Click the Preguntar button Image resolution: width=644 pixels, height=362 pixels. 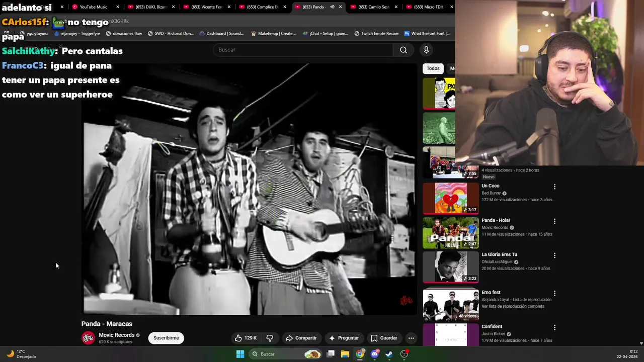[x=344, y=338]
